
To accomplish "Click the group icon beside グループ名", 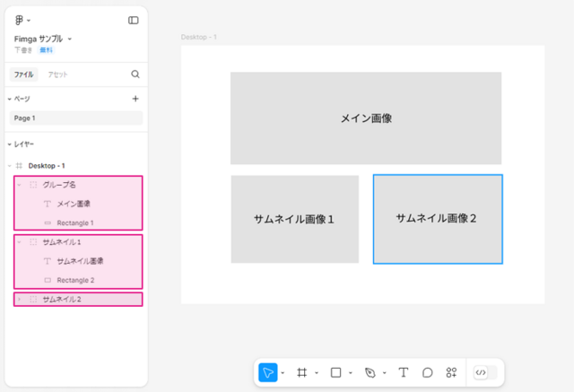I will click(33, 185).
